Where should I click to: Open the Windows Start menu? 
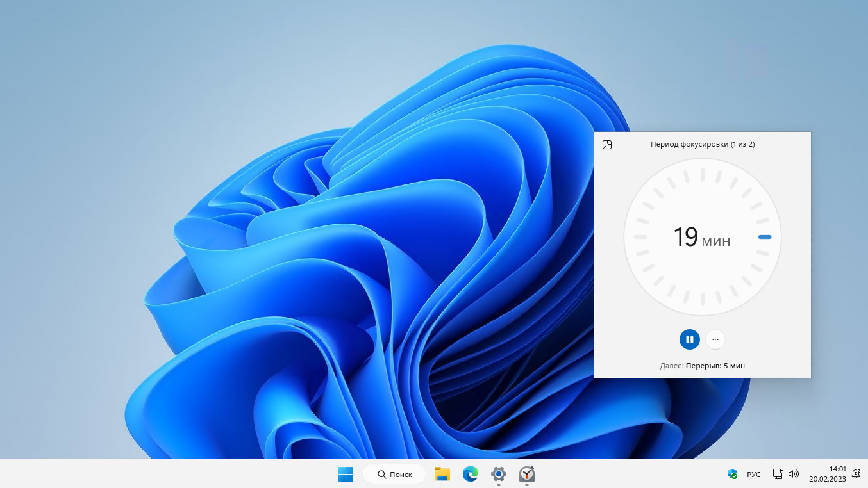pyautogui.click(x=346, y=474)
